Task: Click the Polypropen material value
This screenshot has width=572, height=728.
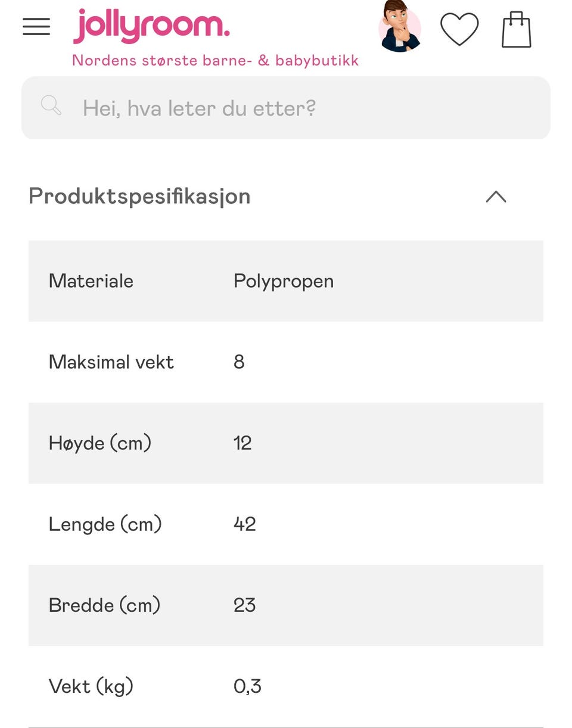Action: 283,281
